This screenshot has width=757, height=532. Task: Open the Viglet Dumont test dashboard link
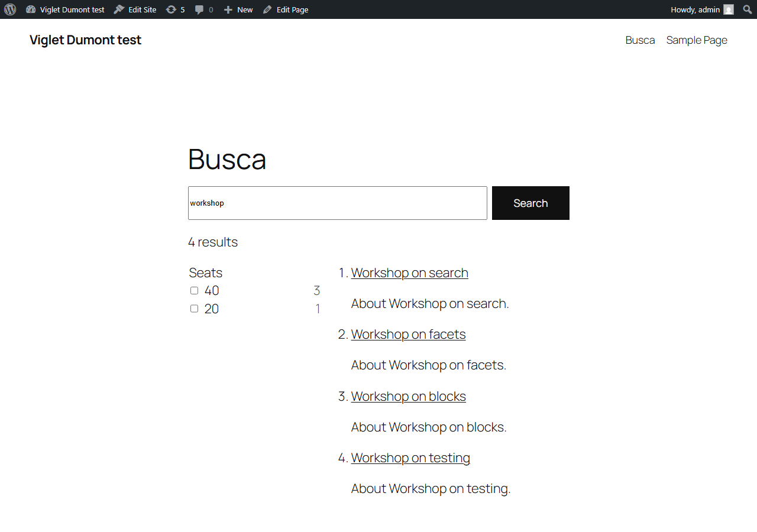[x=65, y=9]
